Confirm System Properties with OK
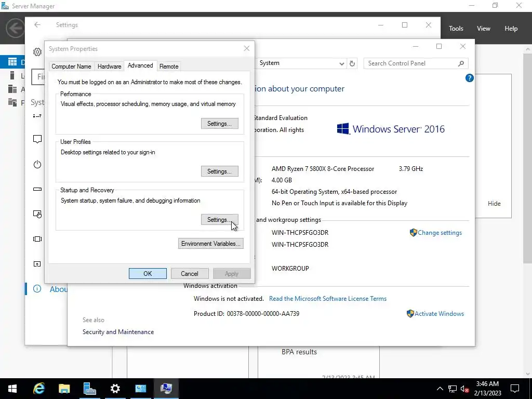 pyautogui.click(x=148, y=273)
